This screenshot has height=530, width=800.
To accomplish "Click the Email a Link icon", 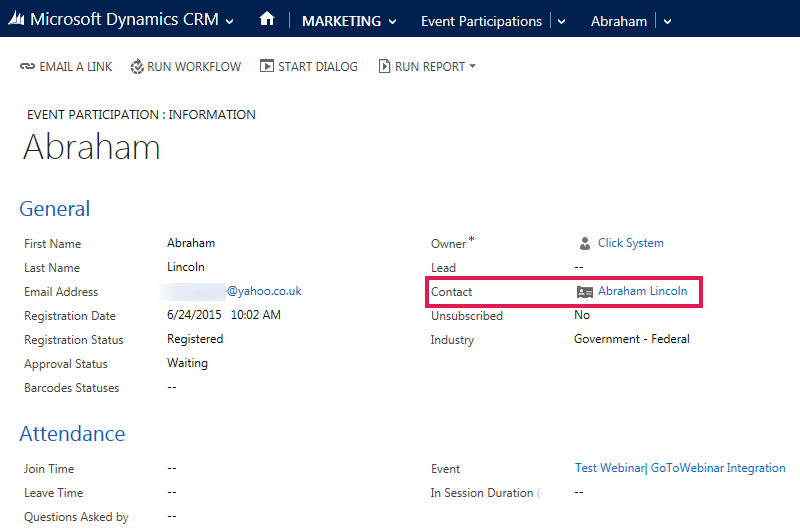I will click(x=27, y=67).
